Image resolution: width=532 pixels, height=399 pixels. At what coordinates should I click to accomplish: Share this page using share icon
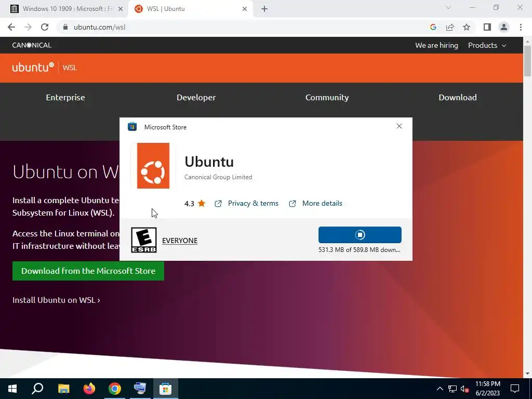(450, 27)
